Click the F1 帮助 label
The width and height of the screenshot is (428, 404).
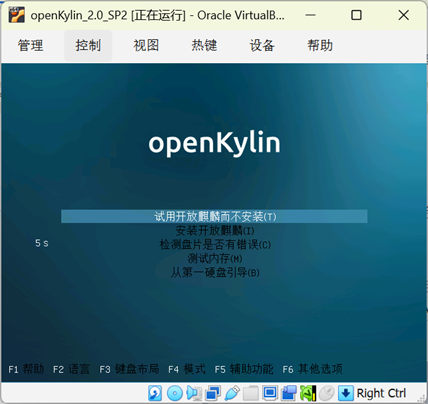26,369
